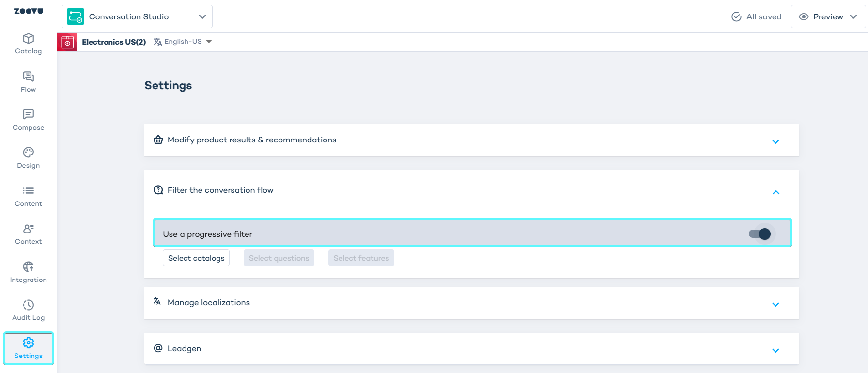Expand the Leadgen section
The image size is (868, 373).
[471, 349]
